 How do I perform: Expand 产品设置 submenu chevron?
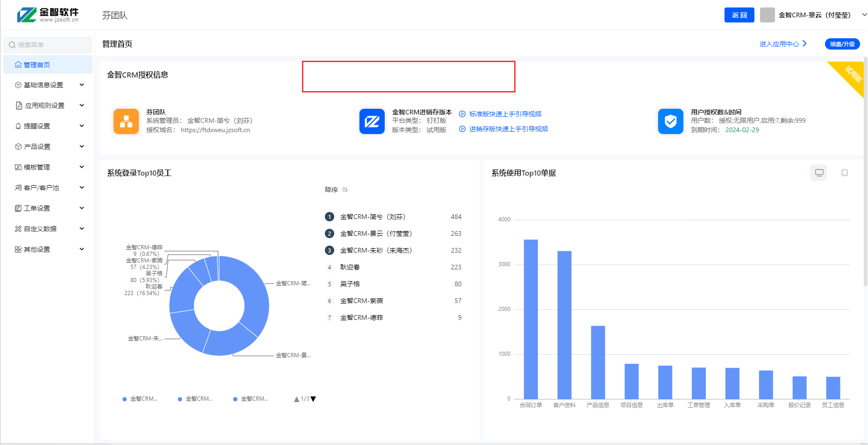82,147
